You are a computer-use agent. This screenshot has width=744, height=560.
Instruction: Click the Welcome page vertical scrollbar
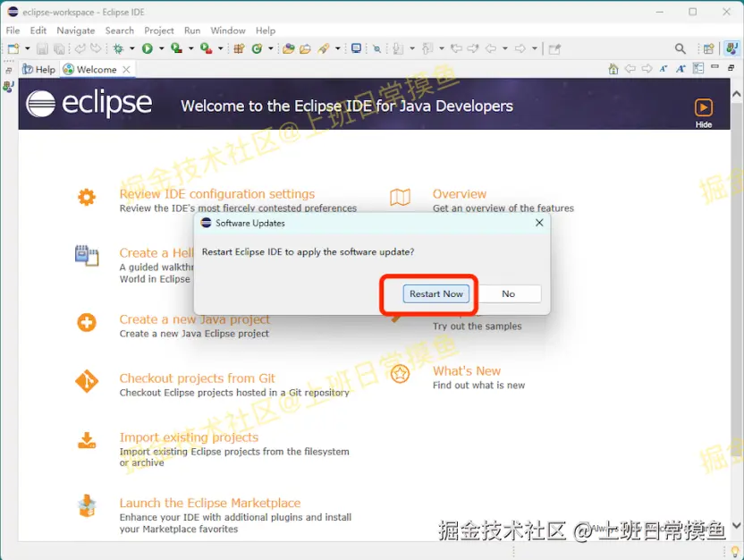click(737, 280)
